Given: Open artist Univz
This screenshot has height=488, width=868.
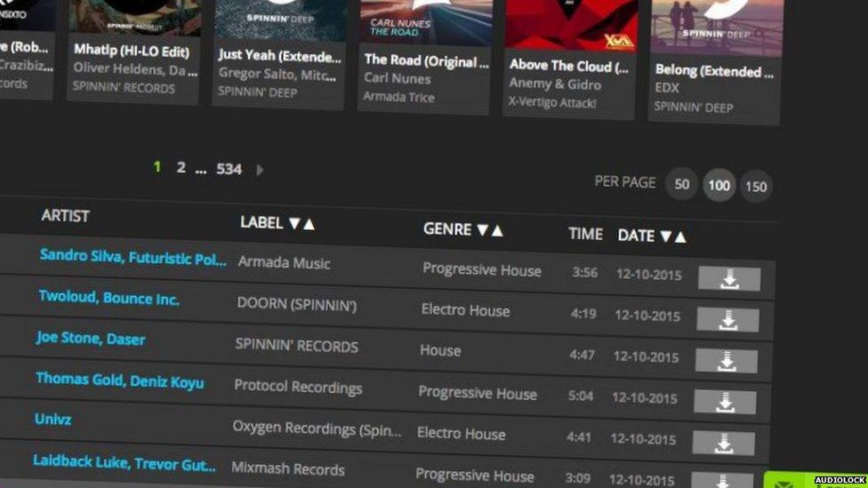Looking at the screenshot, I should pyautogui.click(x=52, y=419).
